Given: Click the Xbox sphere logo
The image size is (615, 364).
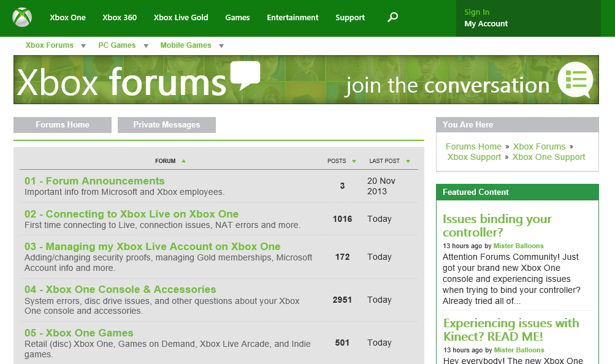Looking at the screenshot, I should [x=22, y=17].
